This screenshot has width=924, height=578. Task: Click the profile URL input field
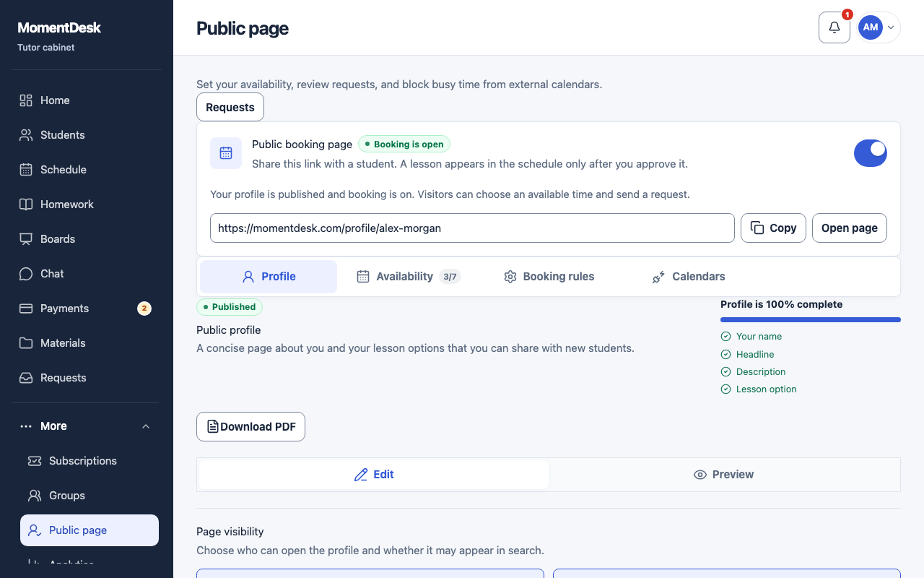click(472, 228)
